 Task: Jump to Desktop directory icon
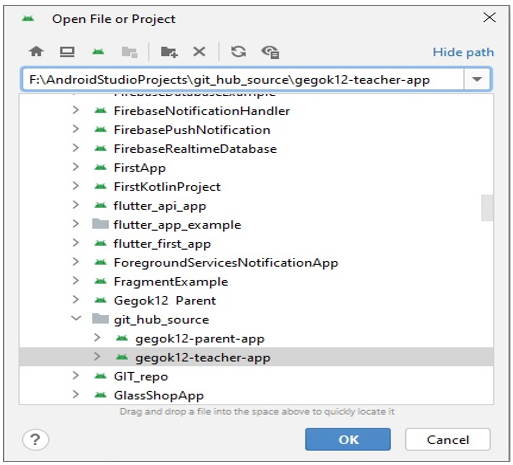click(67, 52)
